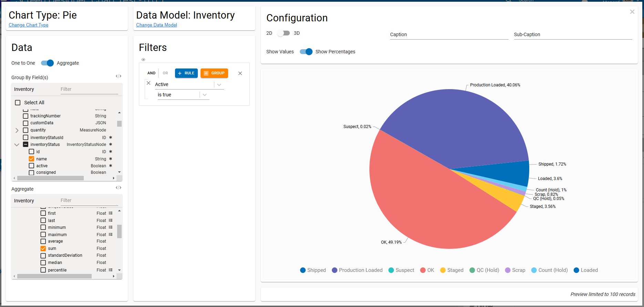
Task: Click the Change Data Model link
Action: pos(156,25)
